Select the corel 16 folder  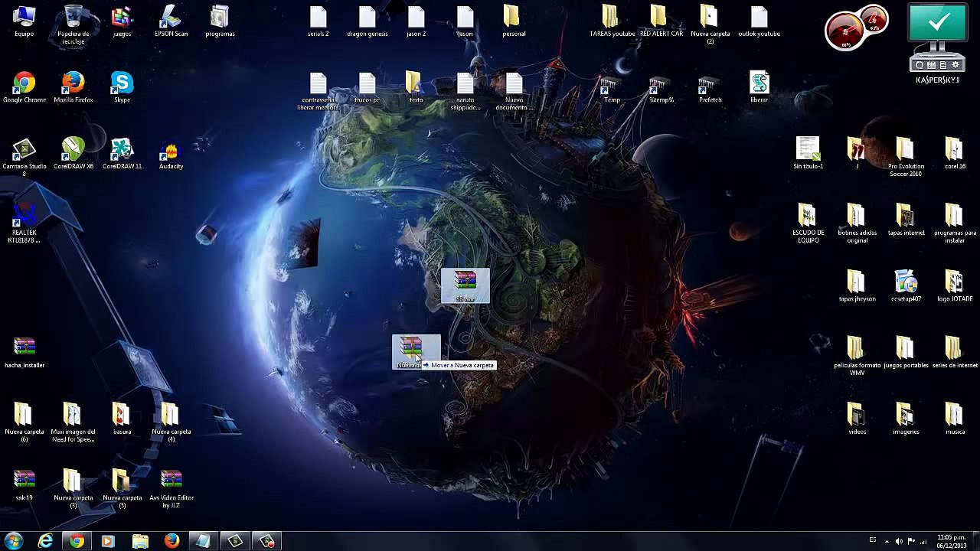(x=955, y=153)
